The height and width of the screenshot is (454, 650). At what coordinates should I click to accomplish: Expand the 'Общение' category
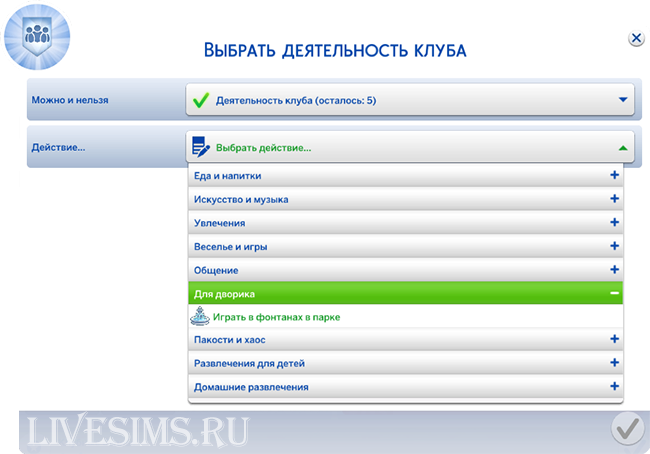[x=405, y=270]
